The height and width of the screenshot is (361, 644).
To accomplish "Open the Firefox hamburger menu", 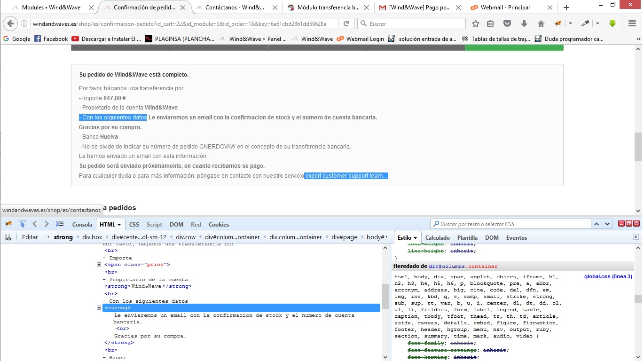I will pos(632,24).
